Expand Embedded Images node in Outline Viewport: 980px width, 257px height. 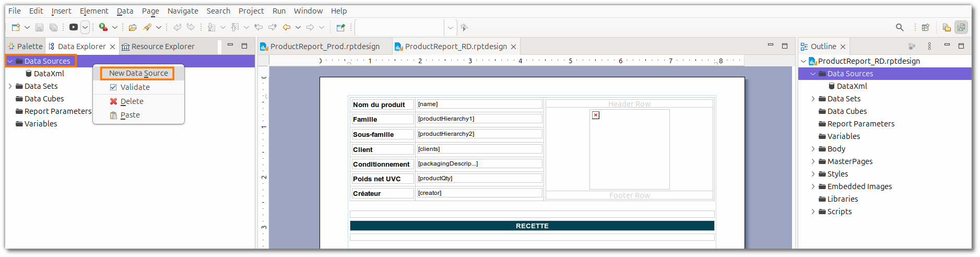[813, 186]
